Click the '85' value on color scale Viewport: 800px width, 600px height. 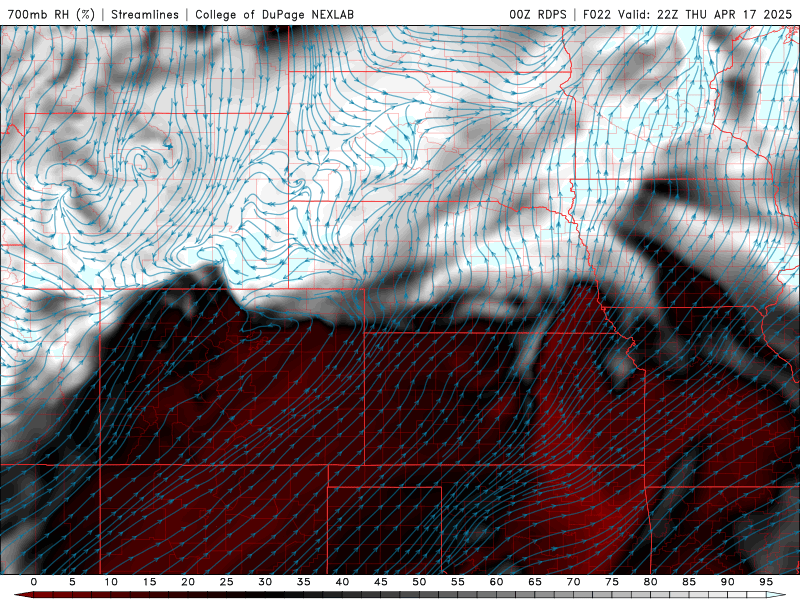[689, 582]
